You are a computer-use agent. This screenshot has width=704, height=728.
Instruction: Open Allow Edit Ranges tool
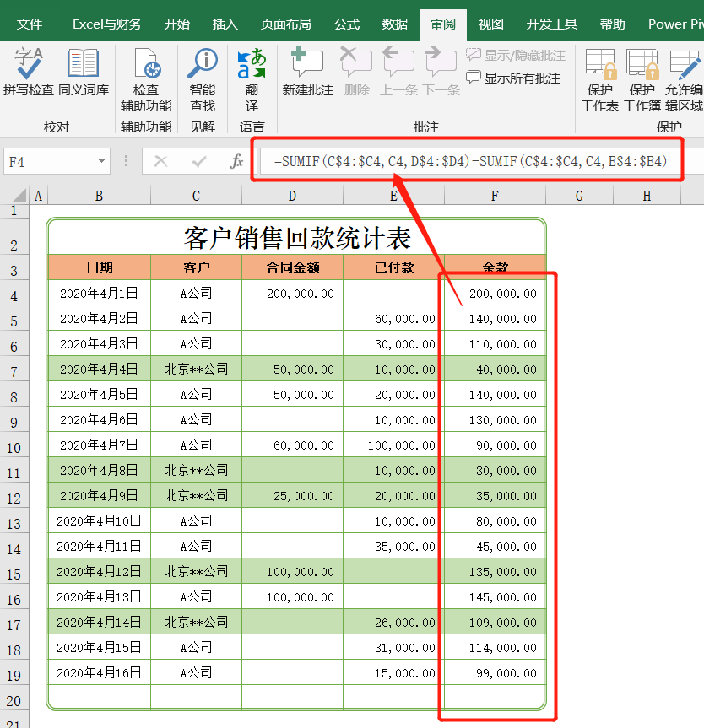pyautogui.click(x=684, y=80)
